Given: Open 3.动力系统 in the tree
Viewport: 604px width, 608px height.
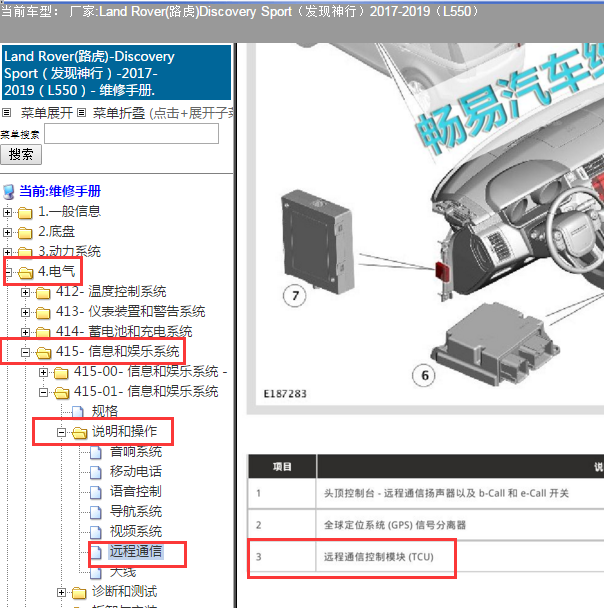Looking at the screenshot, I should (x=69, y=252).
